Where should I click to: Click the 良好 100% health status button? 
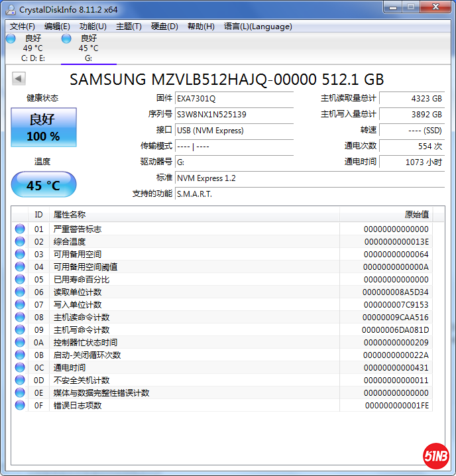click(44, 128)
